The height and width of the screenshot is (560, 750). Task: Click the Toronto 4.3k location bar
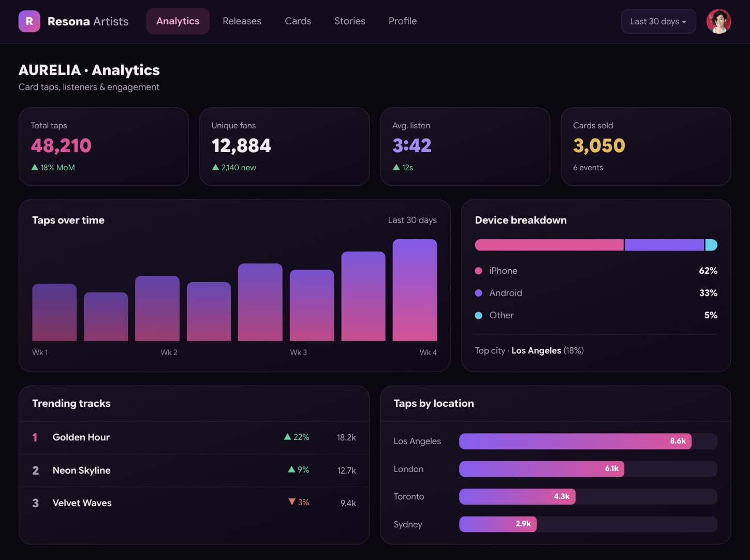coord(517,496)
